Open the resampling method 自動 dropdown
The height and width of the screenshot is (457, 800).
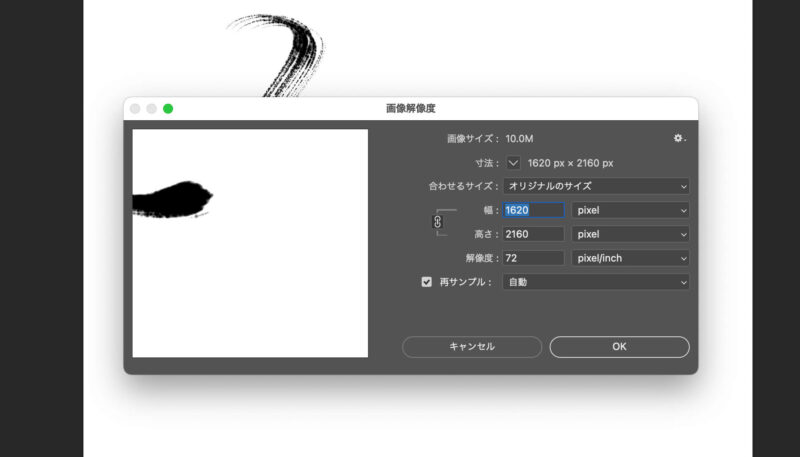pos(596,282)
